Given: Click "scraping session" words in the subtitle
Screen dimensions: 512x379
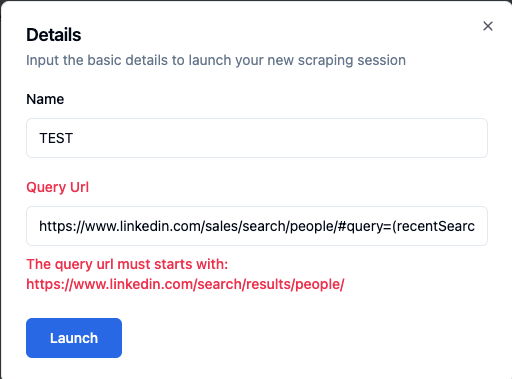Looking at the screenshot, I should [x=352, y=60].
